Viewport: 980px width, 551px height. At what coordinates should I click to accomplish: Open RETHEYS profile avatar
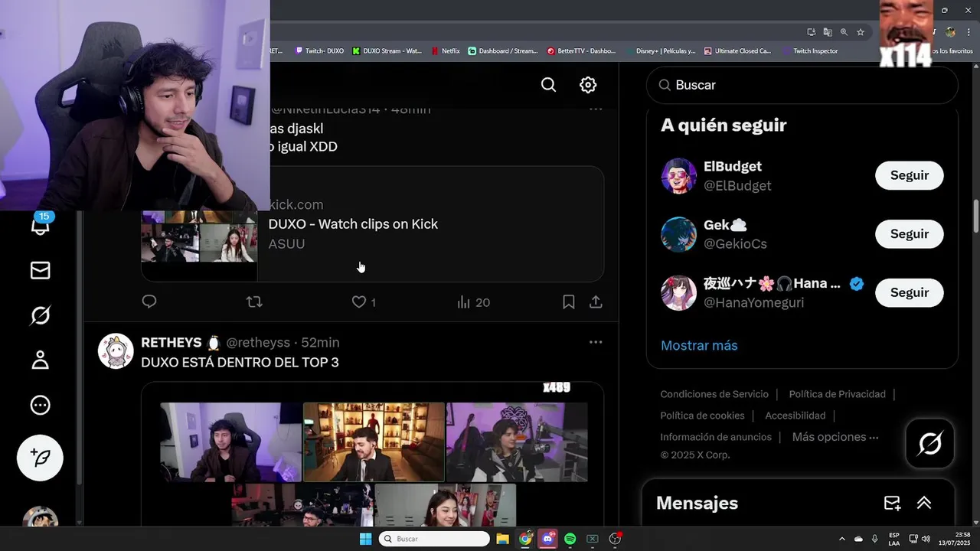116,351
